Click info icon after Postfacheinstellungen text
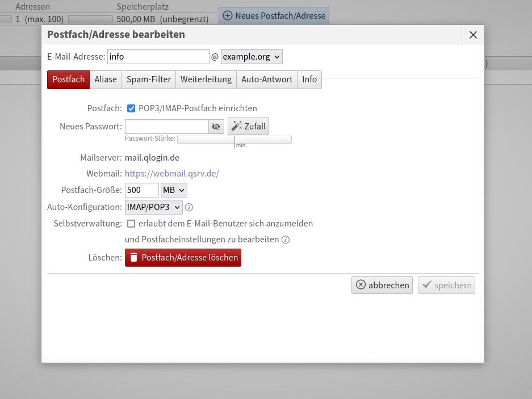This screenshot has width=532, height=399. pos(285,240)
